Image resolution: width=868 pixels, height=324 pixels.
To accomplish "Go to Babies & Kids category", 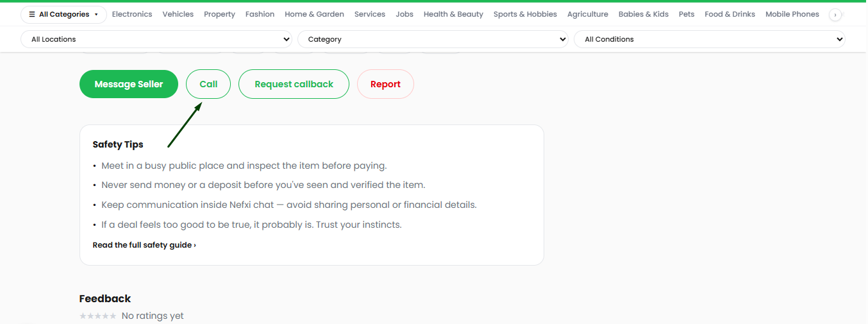I will coord(644,14).
